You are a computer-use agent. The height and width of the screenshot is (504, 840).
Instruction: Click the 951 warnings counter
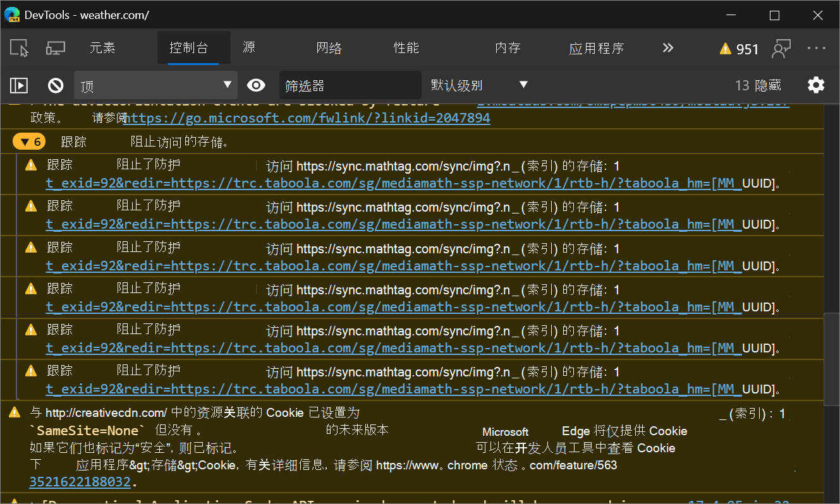click(740, 49)
